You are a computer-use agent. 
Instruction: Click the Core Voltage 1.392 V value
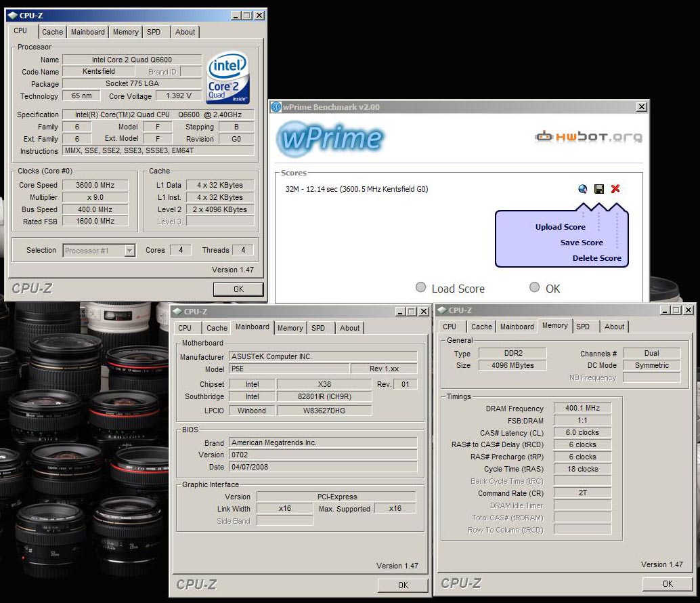pos(179,96)
